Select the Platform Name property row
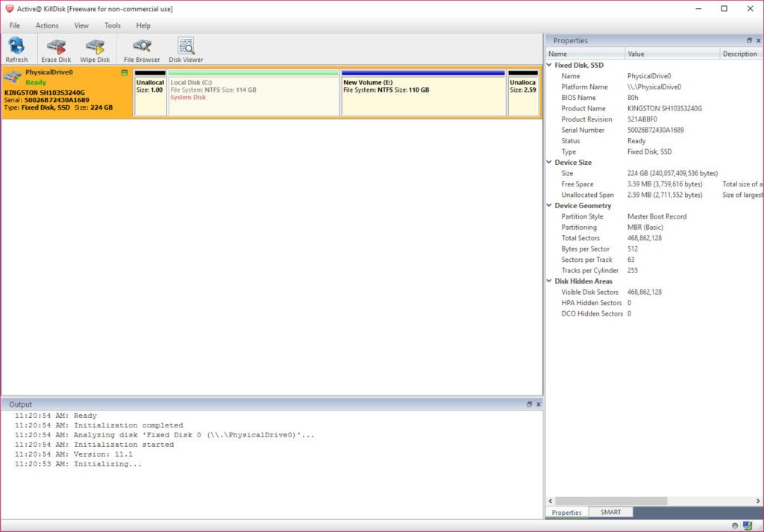The height and width of the screenshot is (532, 764). pos(654,87)
